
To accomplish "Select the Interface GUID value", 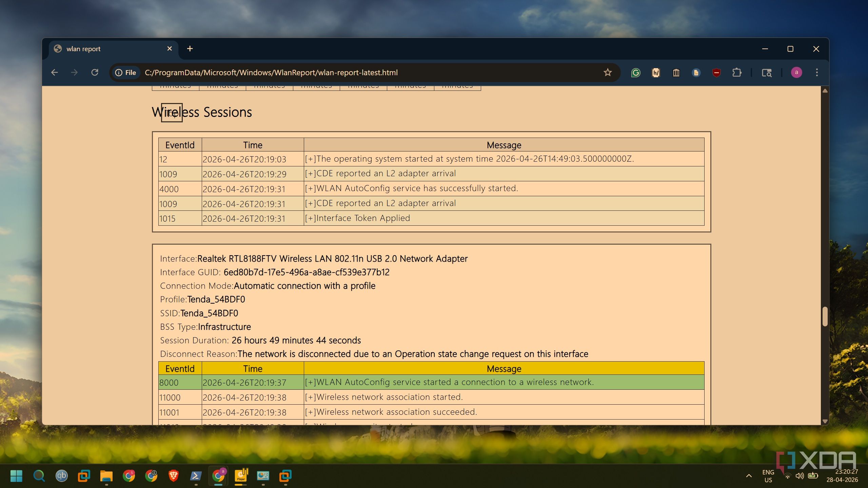I will [x=307, y=272].
